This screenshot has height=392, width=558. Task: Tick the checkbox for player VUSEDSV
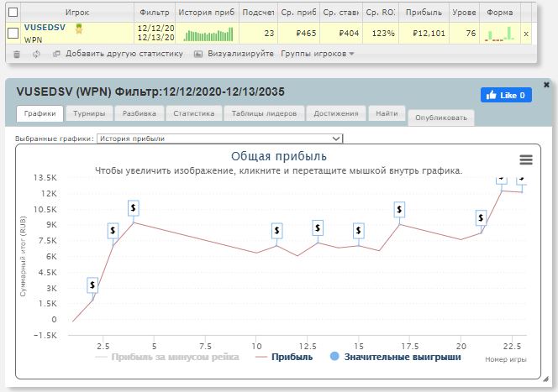(x=13, y=33)
